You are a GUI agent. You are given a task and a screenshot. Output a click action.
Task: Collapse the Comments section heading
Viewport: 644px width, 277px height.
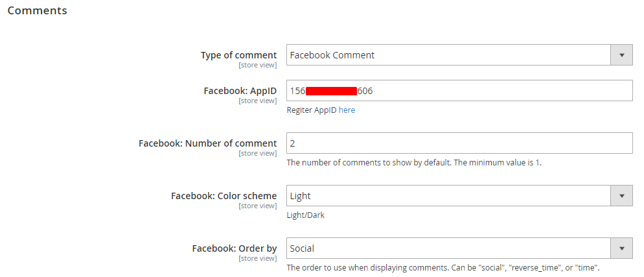pos(37,11)
